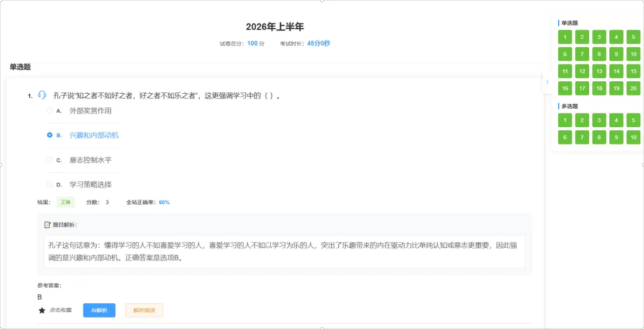Jump to single-choice question 20
The height and width of the screenshot is (329, 644).
click(x=633, y=88)
